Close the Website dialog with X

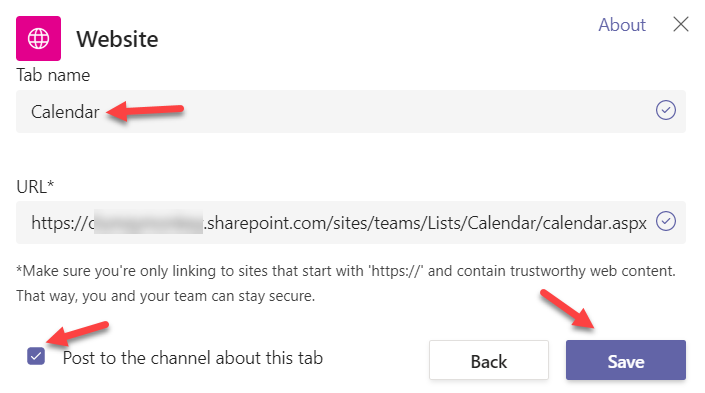pos(681,24)
